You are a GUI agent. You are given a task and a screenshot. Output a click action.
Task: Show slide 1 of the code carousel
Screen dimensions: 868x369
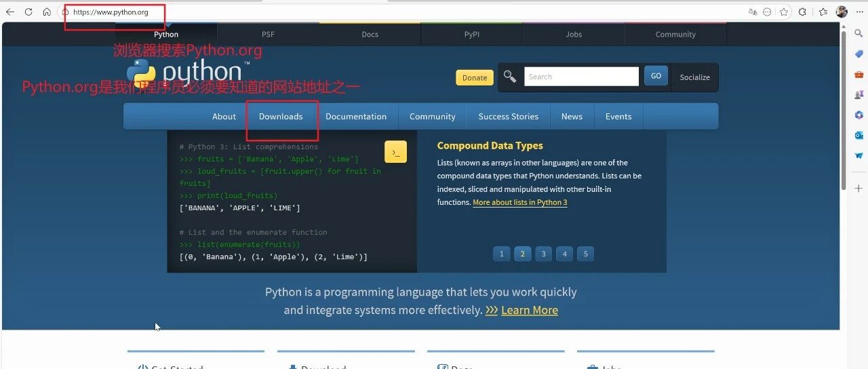(x=501, y=254)
